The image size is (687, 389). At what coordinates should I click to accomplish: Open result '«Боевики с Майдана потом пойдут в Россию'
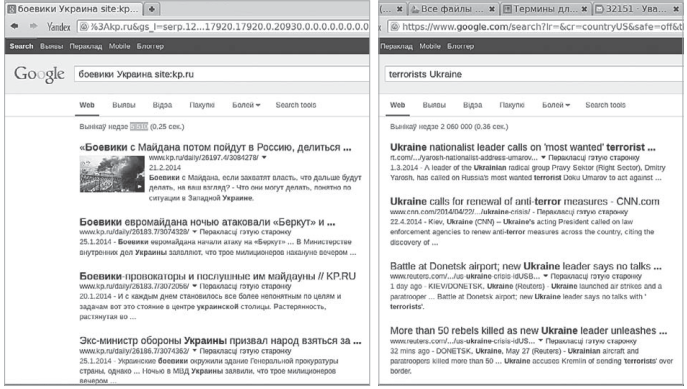(x=215, y=147)
